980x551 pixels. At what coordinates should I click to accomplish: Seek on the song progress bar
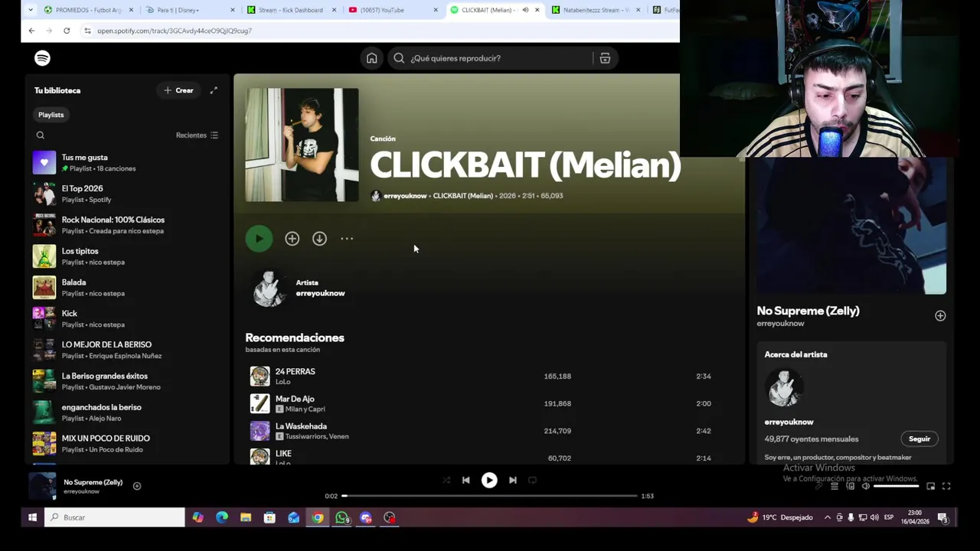pos(489,496)
